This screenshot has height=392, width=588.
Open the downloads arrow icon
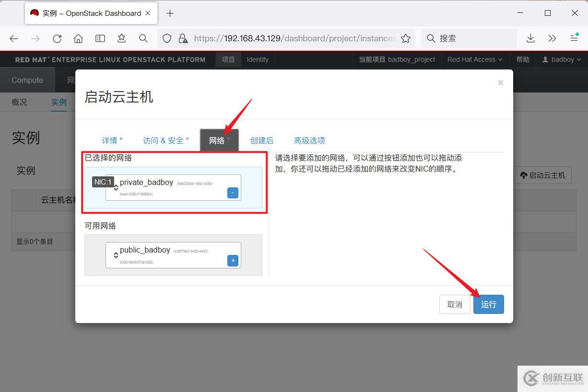coord(530,38)
